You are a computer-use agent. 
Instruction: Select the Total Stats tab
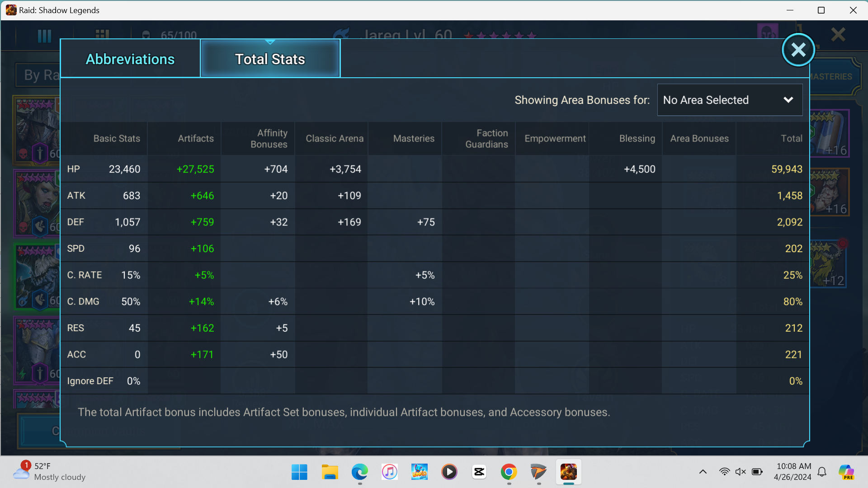pos(270,59)
